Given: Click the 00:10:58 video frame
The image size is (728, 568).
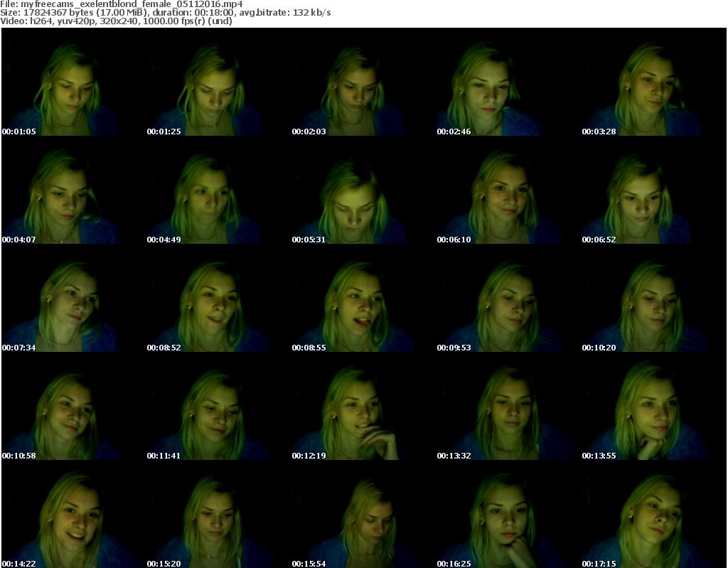Looking at the screenshot, I should coord(74,407).
